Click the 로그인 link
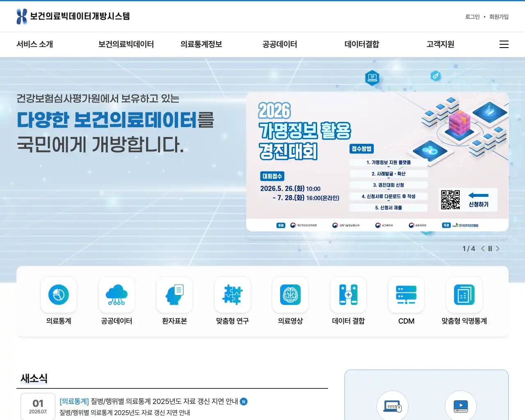This screenshot has height=420, width=525. click(472, 17)
